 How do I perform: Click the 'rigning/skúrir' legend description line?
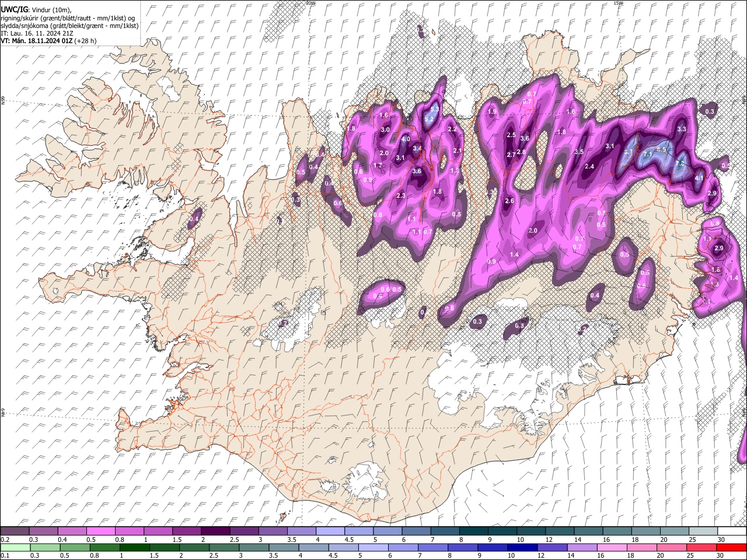[68, 17]
